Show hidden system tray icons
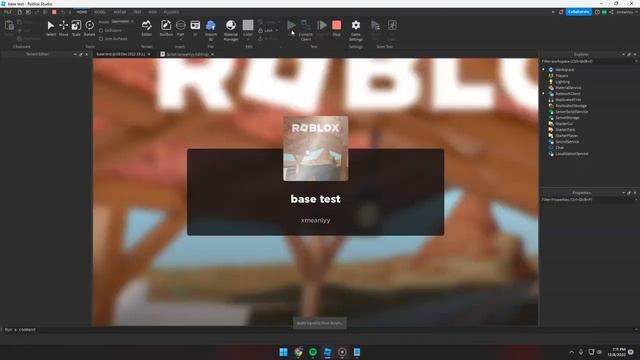 (x=571, y=352)
